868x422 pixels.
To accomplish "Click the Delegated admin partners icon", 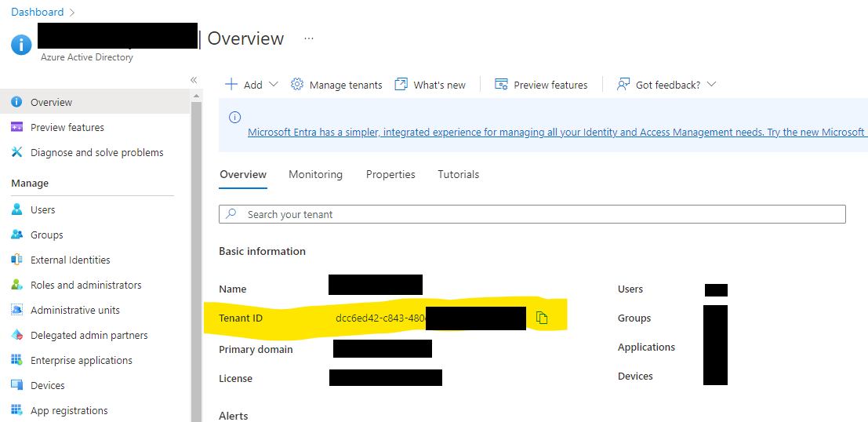I will tap(16, 335).
